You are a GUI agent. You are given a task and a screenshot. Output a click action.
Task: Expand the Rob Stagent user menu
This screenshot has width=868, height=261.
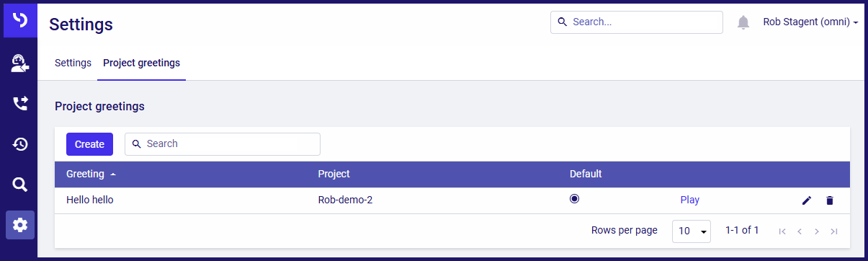(x=810, y=22)
